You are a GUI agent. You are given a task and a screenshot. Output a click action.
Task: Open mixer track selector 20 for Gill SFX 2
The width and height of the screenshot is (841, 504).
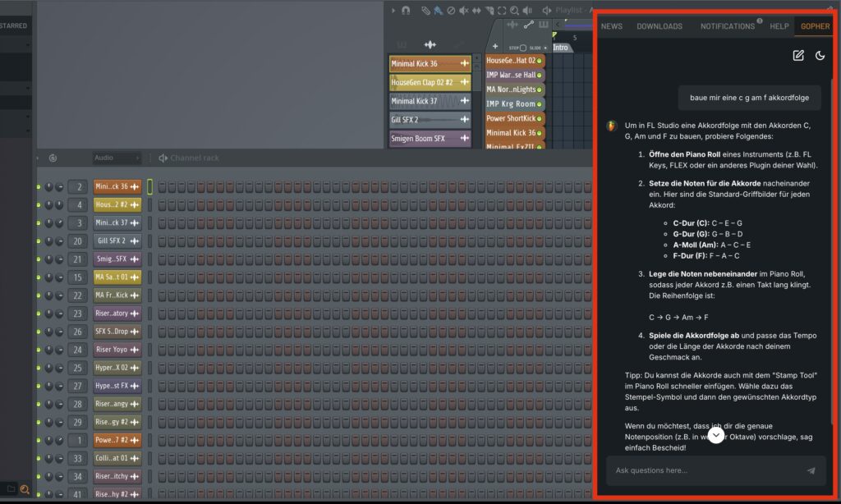(x=78, y=241)
